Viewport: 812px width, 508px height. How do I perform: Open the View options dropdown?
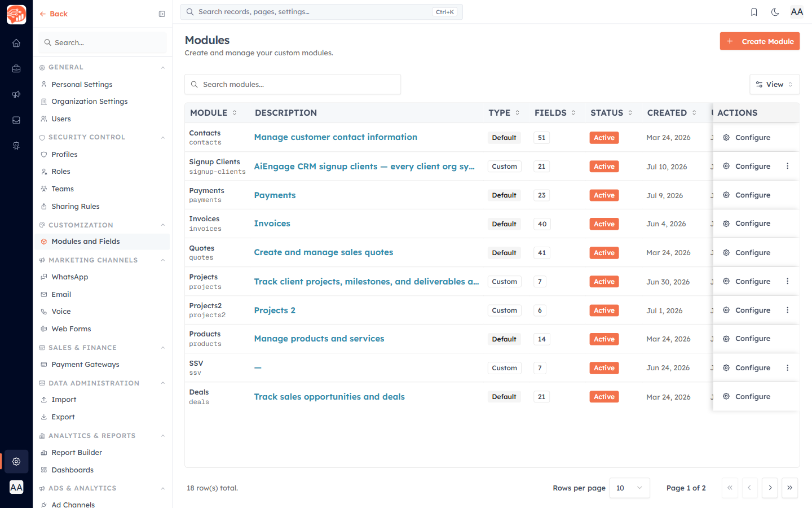point(774,84)
